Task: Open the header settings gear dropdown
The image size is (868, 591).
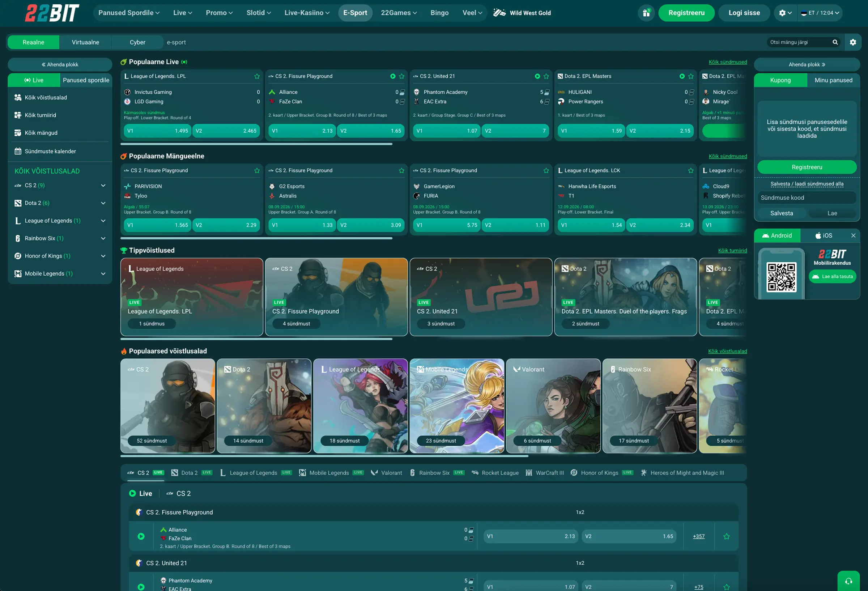Action: 785,13
